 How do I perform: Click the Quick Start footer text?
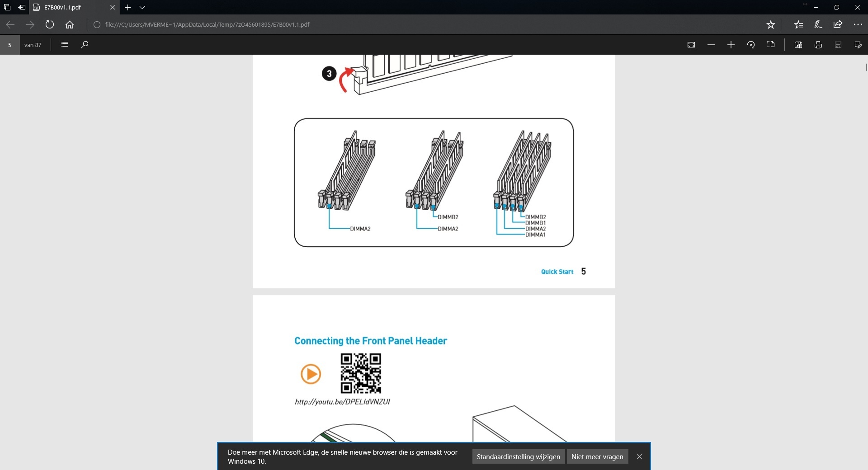click(557, 272)
